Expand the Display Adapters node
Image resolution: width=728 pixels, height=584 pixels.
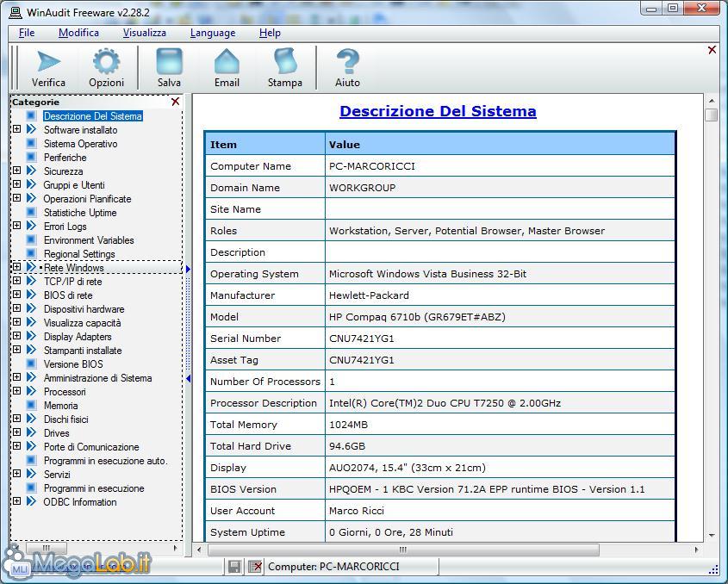(16, 336)
